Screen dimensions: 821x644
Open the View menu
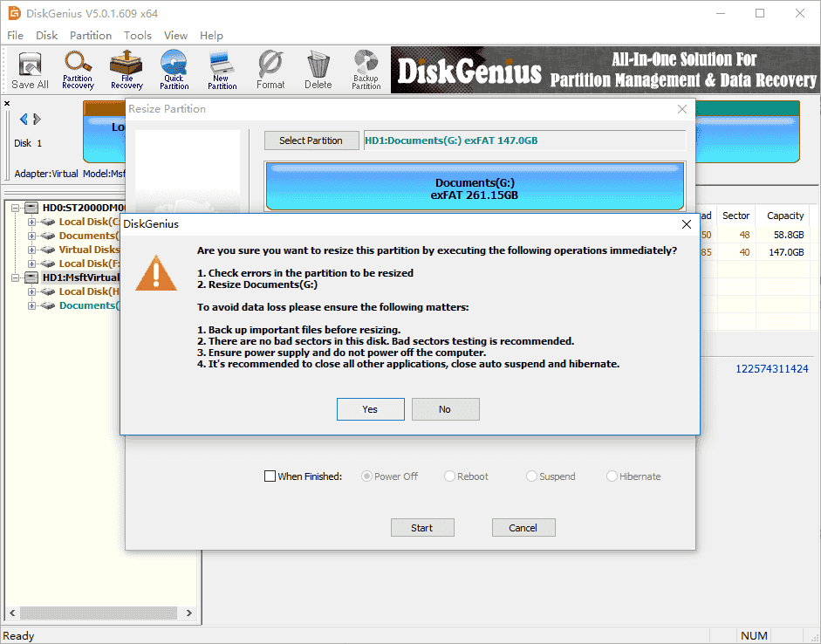[175, 35]
